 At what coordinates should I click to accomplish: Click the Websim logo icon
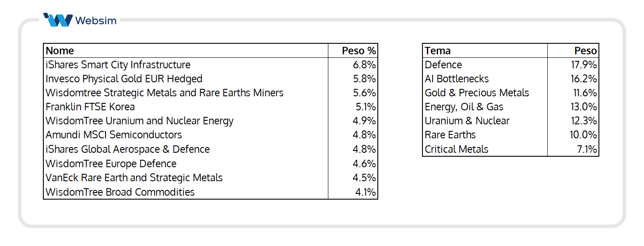[x=58, y=20]
